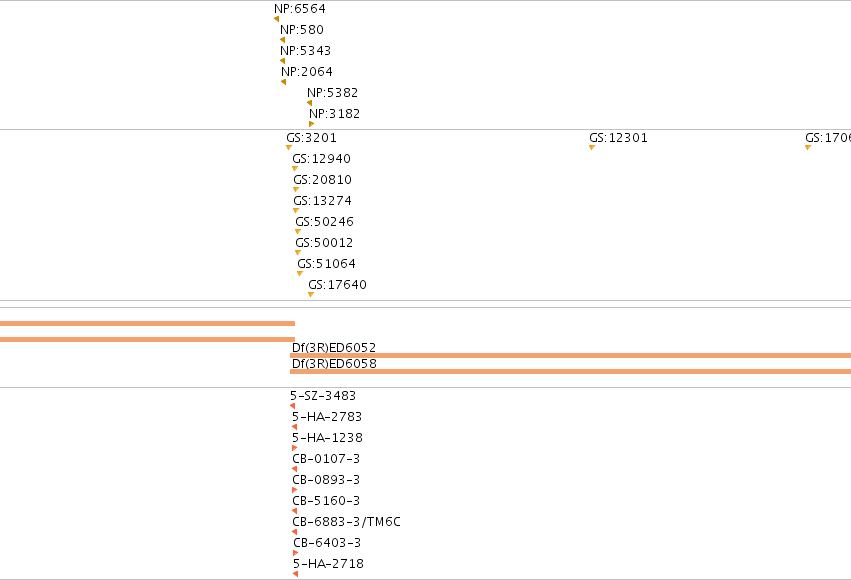This screenshot has width=851, height=580.
Task: Select the red triangle under CB-0107-3
Action: [x=295, y=469]
